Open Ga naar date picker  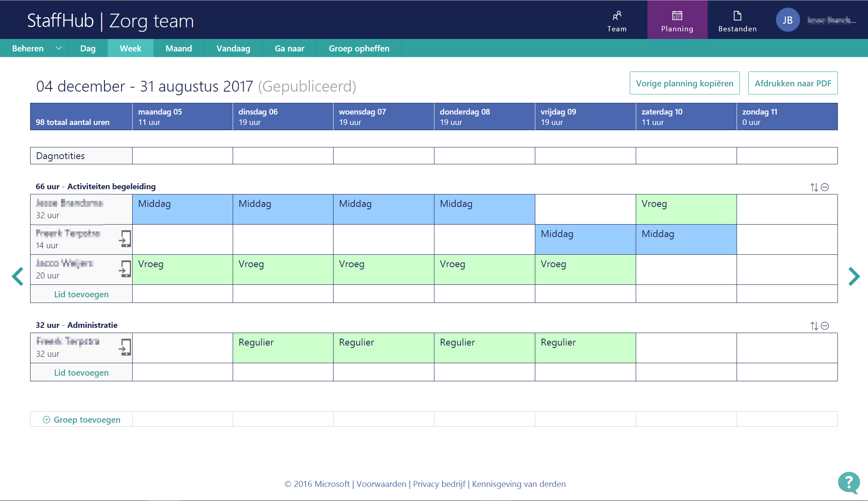(x=289, y=48)
